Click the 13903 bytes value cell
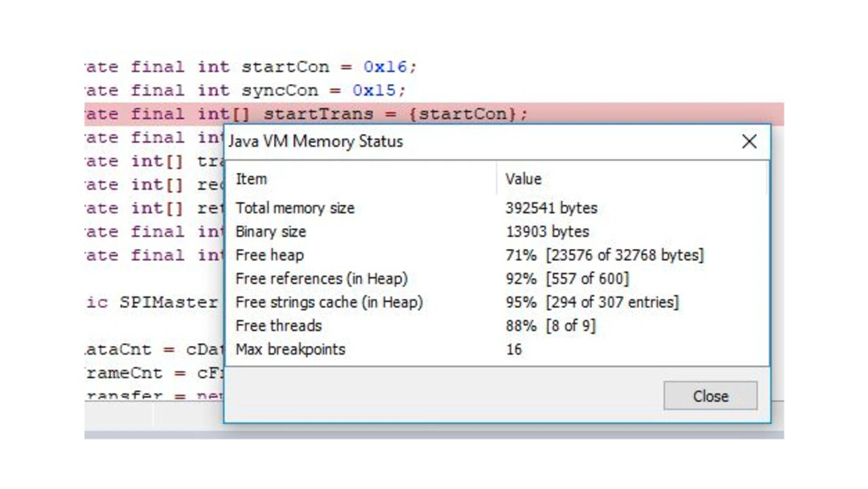The height and width of the screenshot is (489, 868). pos(547,232)
